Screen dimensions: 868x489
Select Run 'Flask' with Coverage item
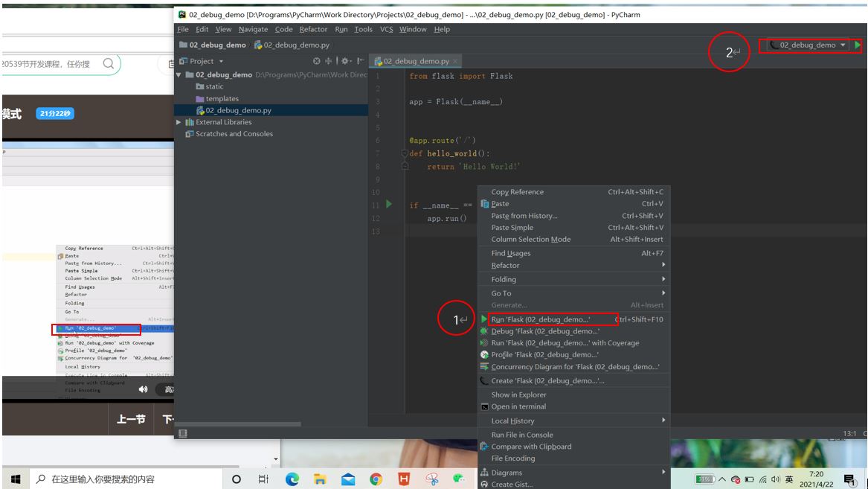(x=574, y=343)
